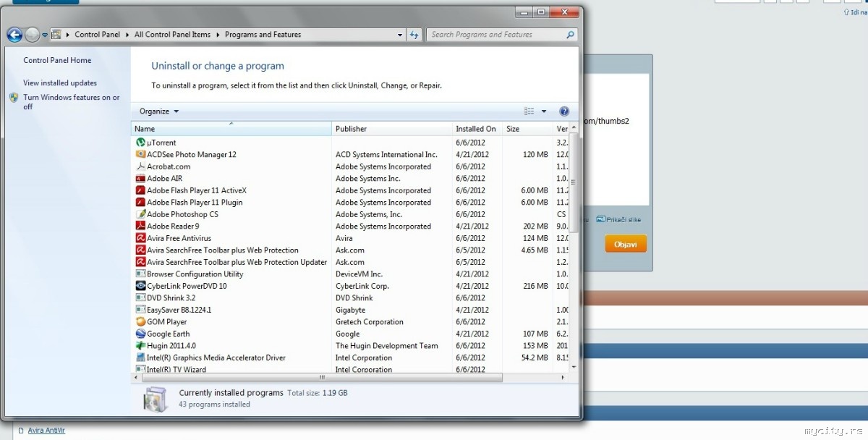Click Intel Graphics Media Accelerator Driver icon
This screenshot has height=440, width=868.
[x=141, y=357]
